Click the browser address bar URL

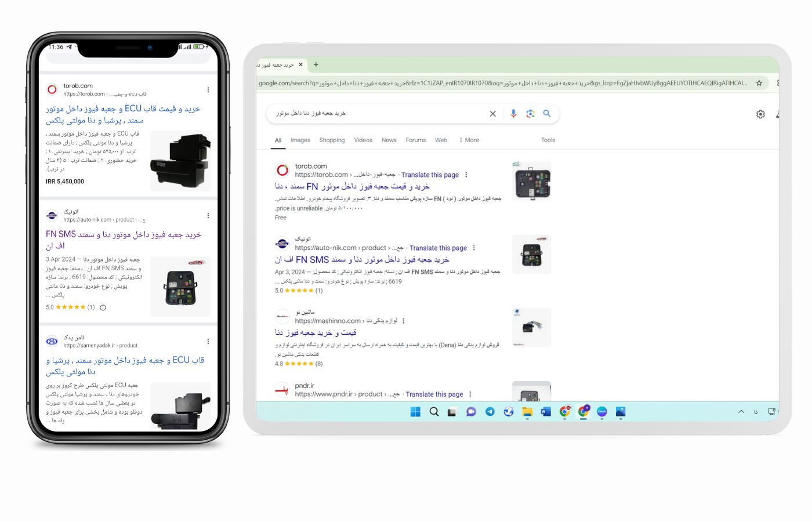click(x=502, y=83)
